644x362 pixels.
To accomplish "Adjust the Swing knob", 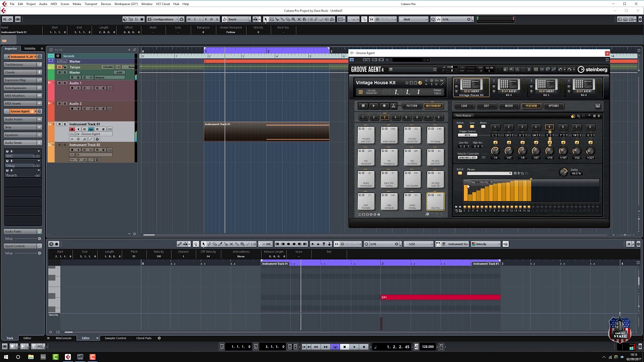I will (563, 172).
